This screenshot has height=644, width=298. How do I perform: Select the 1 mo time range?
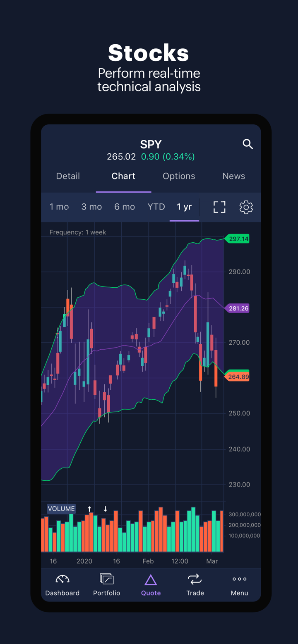[59, 207]
